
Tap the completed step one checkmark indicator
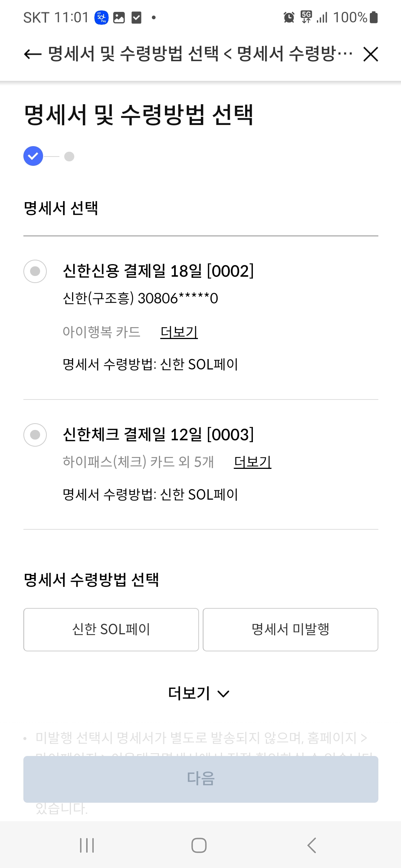point(33,156)
